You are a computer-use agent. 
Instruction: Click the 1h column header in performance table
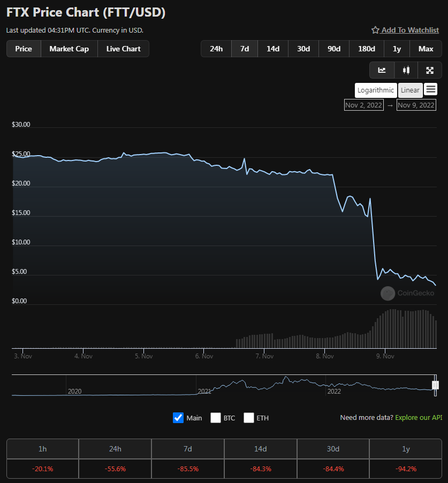(x=42, y=449)
